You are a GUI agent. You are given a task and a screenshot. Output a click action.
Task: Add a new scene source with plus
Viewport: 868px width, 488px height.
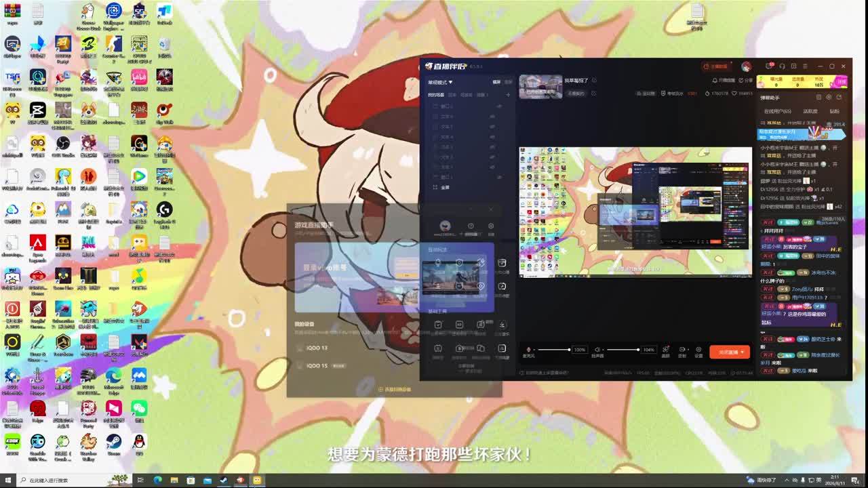coord(508,95)
